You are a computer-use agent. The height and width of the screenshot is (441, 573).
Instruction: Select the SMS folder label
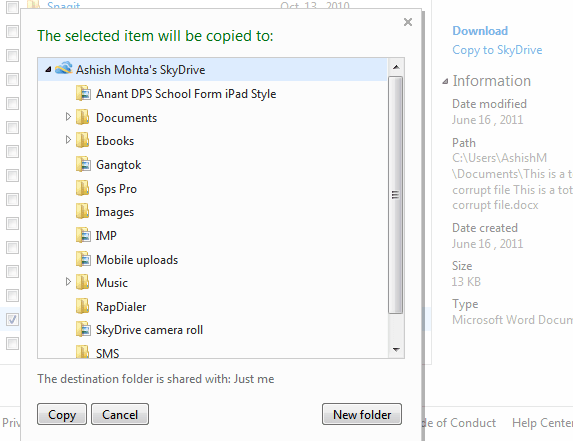click(x=107, y=353)
